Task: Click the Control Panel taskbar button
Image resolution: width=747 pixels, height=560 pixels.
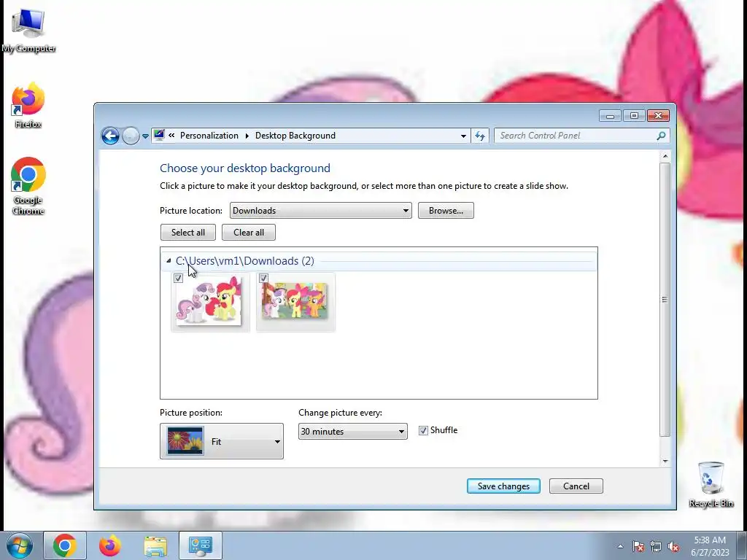Action: (x=201, y=545)
